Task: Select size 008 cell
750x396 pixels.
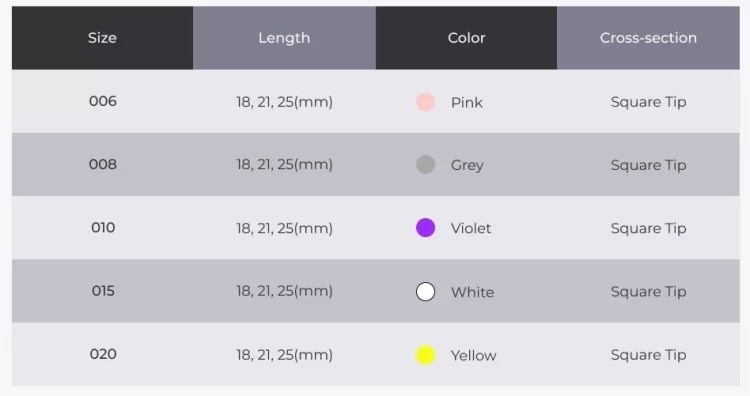Action: coord(102,165)
